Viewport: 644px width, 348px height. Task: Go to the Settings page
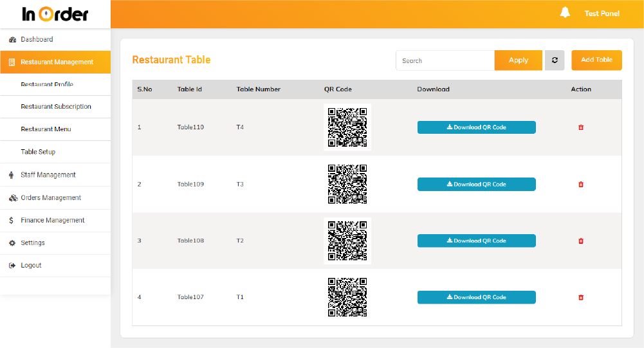pos(55,243)
